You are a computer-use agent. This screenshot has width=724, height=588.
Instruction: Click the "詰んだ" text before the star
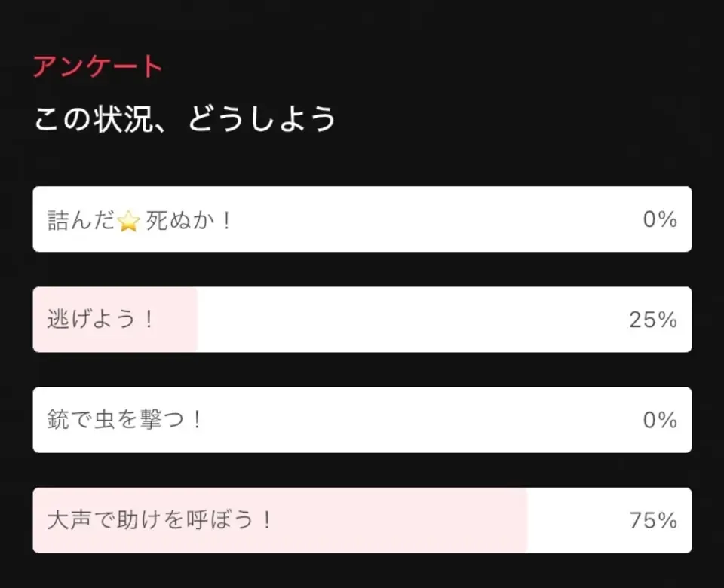(81, 220)
